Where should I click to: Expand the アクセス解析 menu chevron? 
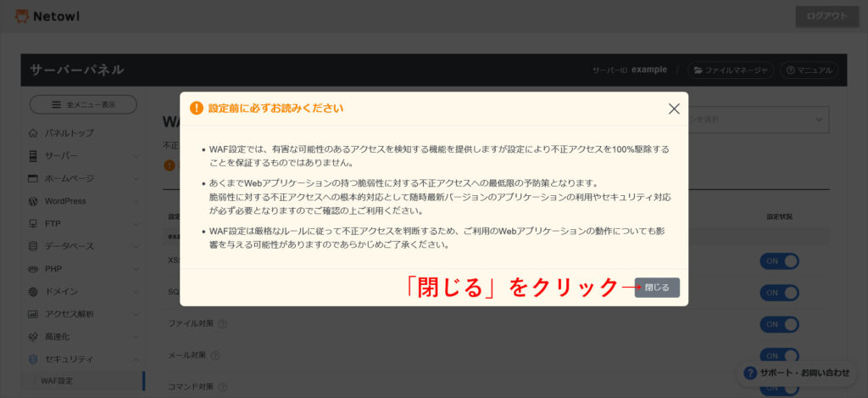point(136,315)
